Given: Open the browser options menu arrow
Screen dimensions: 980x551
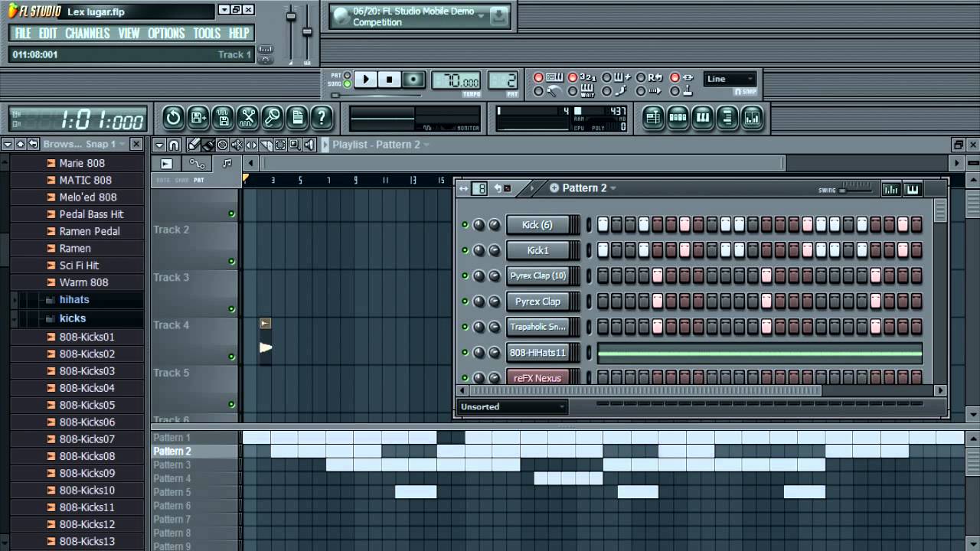Looking at the screenshot, I should click(8, 144).
